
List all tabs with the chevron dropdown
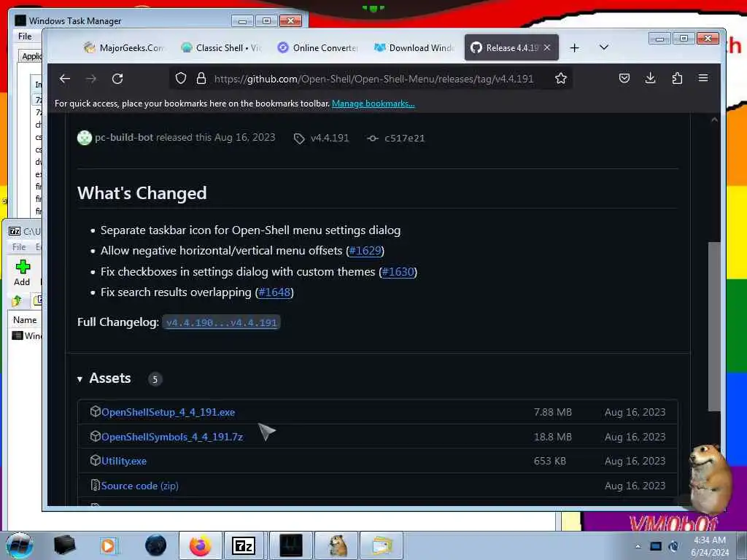coord(603,47)
